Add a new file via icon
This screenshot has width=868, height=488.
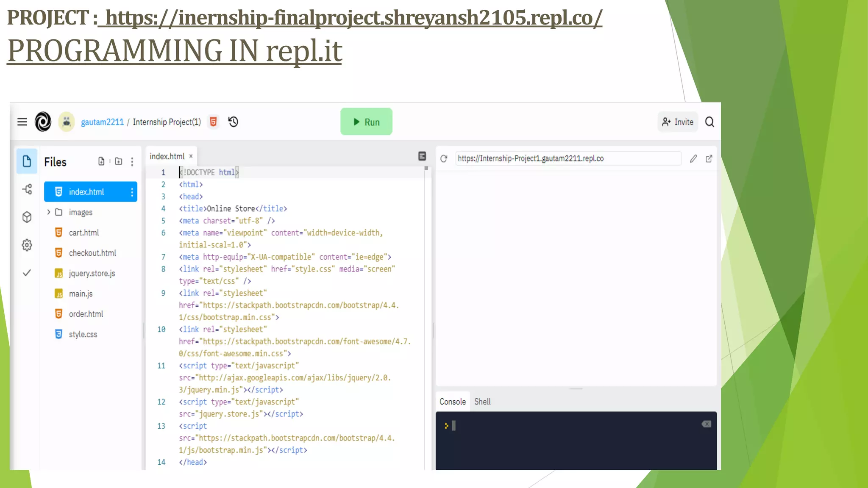(x=101, y=161)
